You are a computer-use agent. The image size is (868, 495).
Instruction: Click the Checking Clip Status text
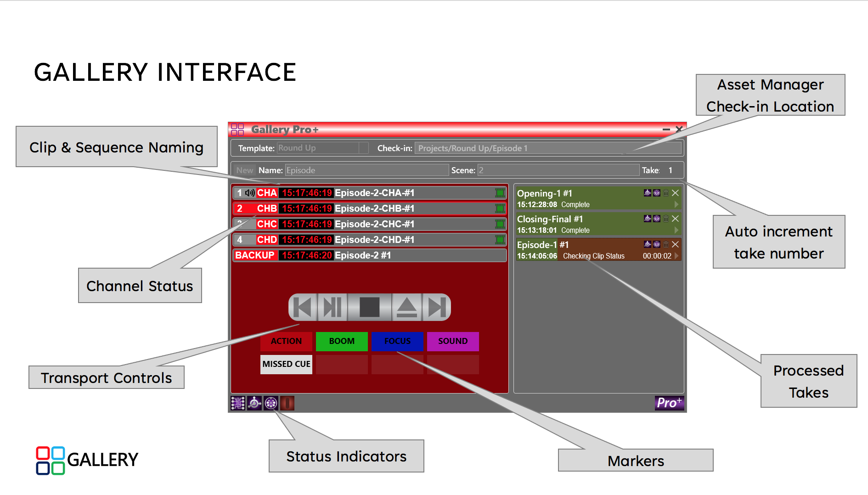tap(594, 256)
